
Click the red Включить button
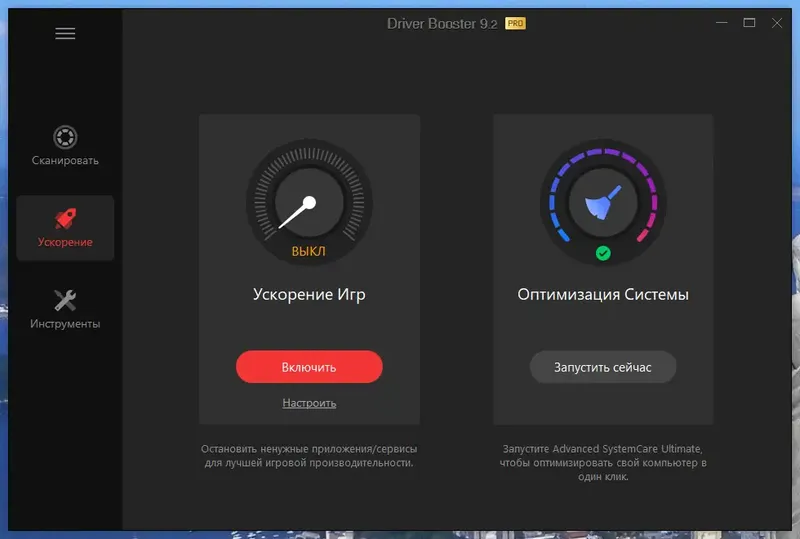point(309,367)
